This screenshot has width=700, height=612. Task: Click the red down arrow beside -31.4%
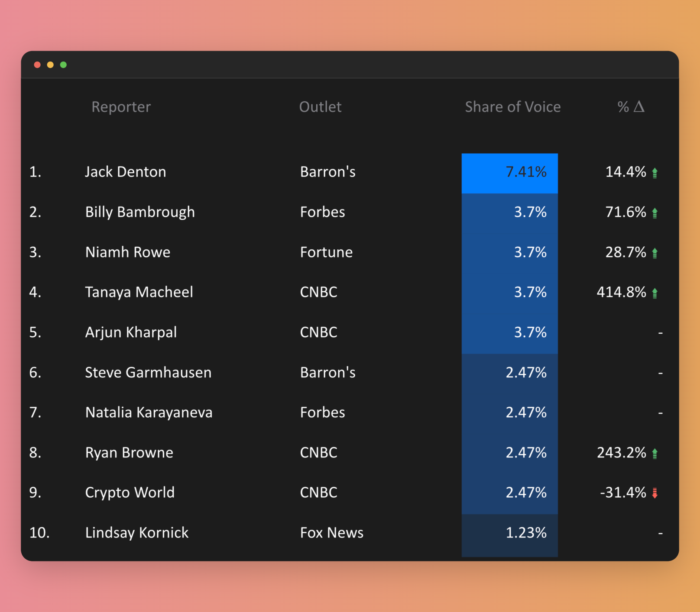655,493
